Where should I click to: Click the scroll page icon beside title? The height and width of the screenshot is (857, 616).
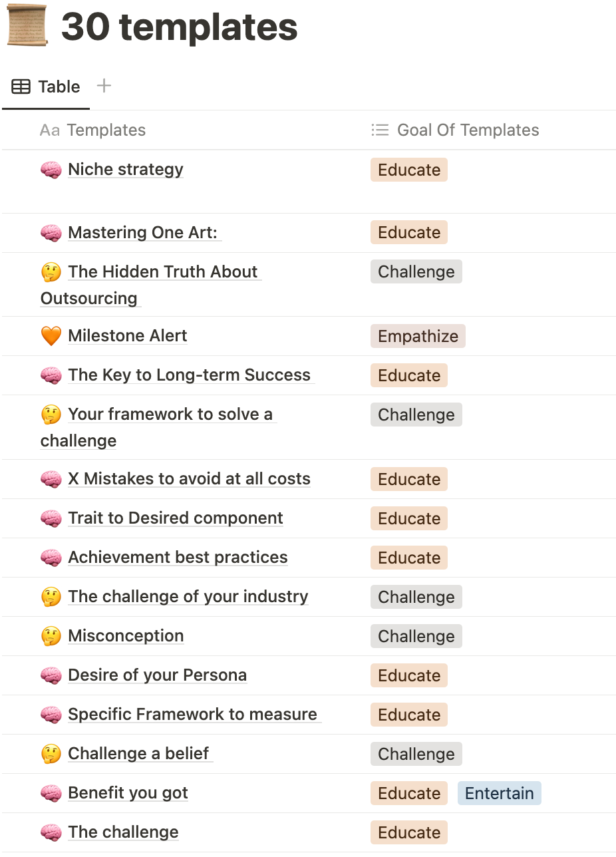(27, 25)
